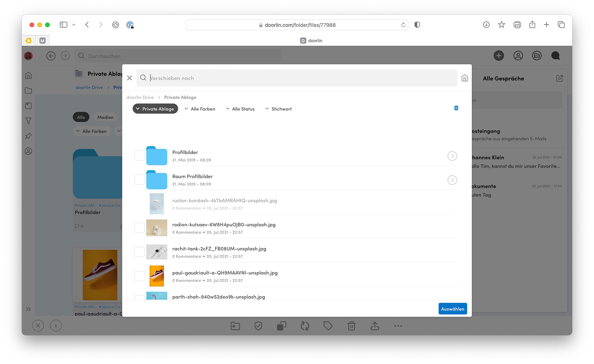Expand the Private Ablage dropdown
594x364 pixels.
click(155, 109)
